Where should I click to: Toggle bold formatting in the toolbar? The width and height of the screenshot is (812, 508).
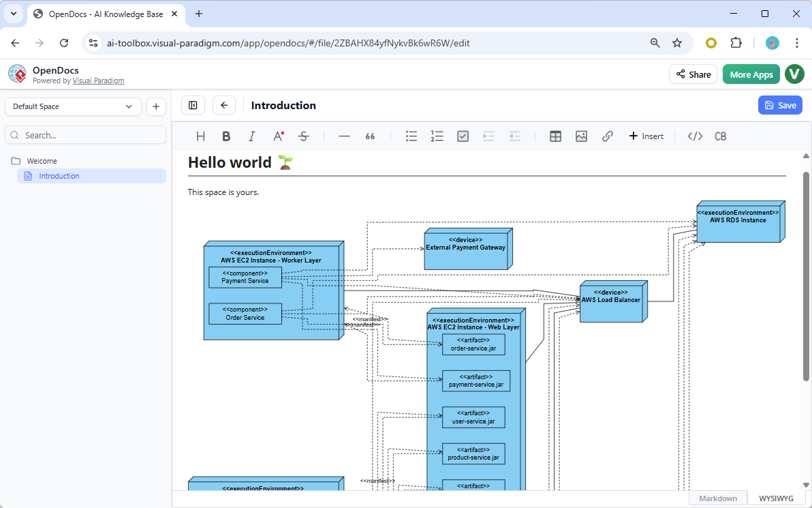pyautogui.click(x=226, y=136)
